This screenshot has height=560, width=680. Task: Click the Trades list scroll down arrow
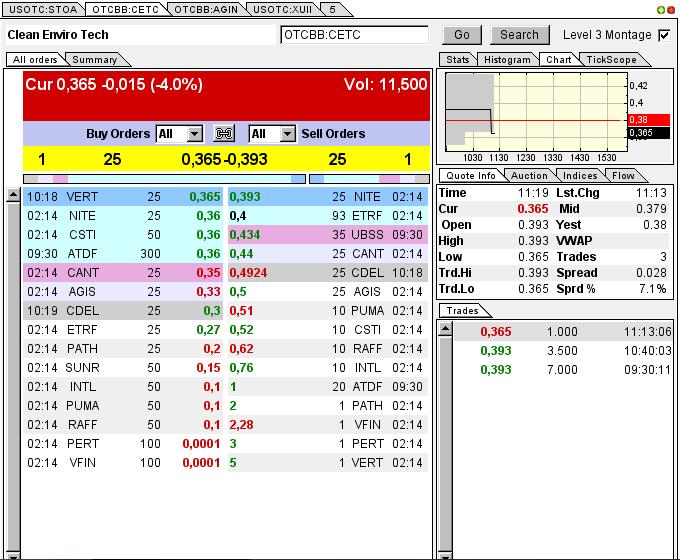tap(445, 555)
